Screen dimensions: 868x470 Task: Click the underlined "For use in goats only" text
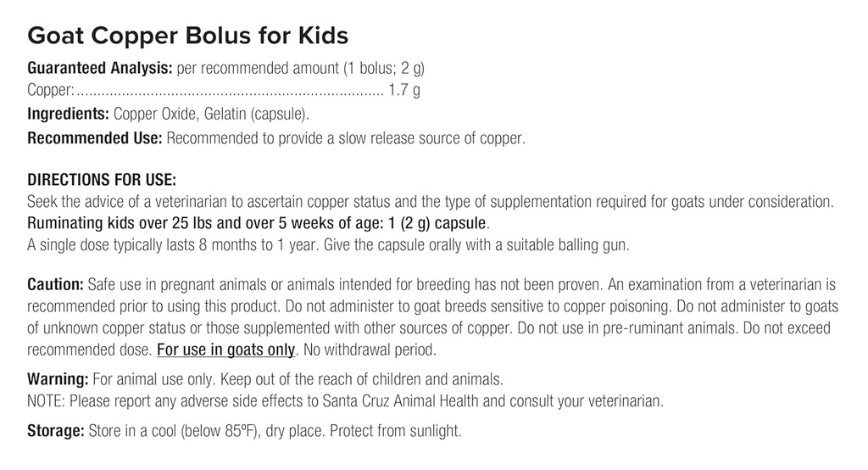coord(226,350)
